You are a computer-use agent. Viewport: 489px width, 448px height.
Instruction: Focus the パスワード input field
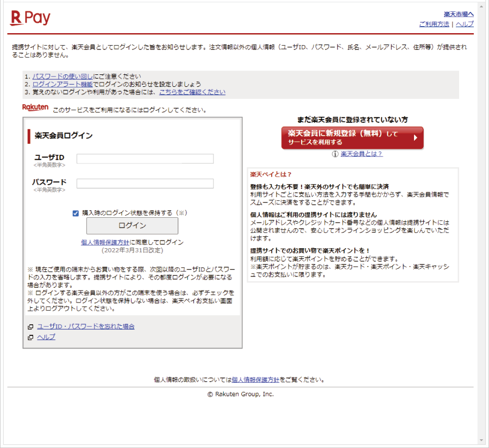point(145,184)
